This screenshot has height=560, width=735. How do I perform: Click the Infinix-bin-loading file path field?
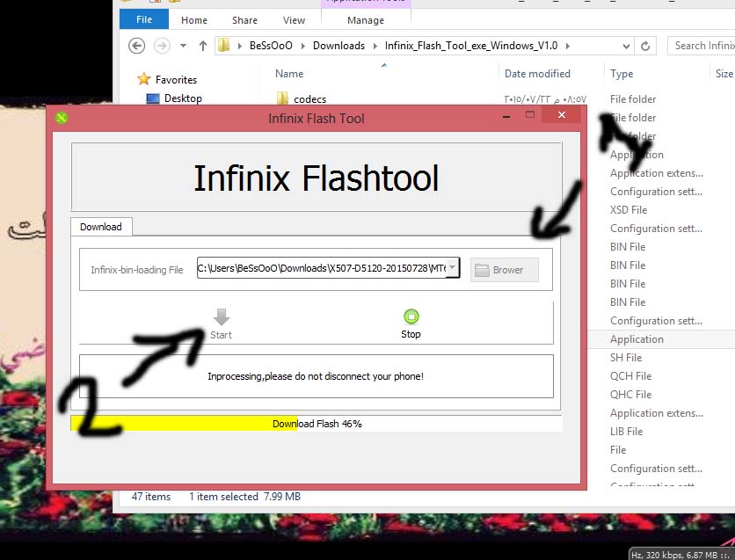pos(328,268)
